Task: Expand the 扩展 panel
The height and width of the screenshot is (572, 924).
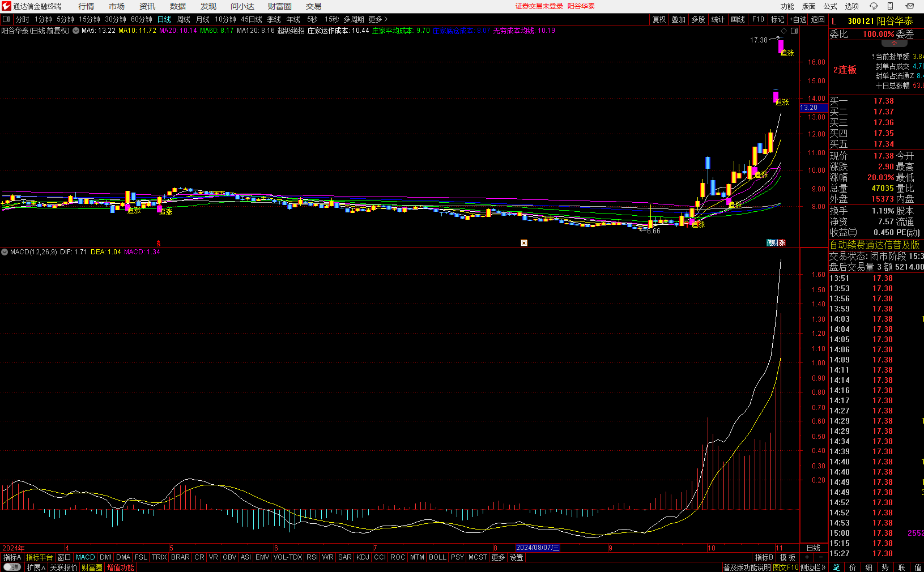Action: [36, 567]
